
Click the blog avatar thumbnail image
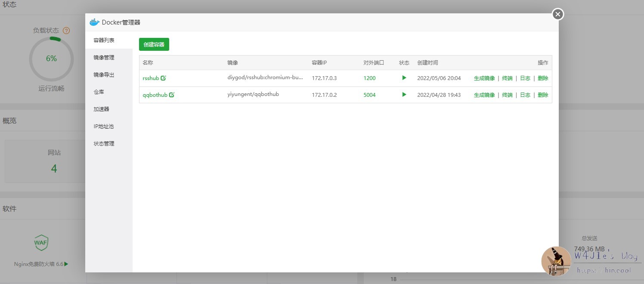(x=556, y=261)
